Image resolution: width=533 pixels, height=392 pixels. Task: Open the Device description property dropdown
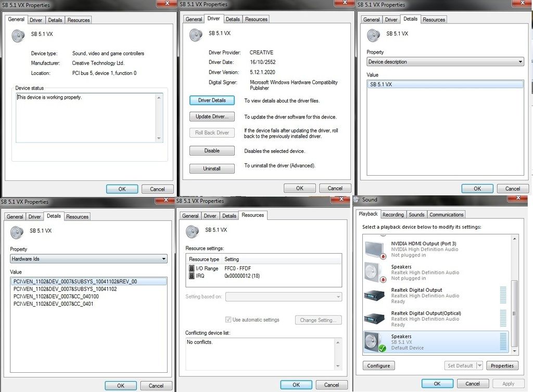[445, 62]
